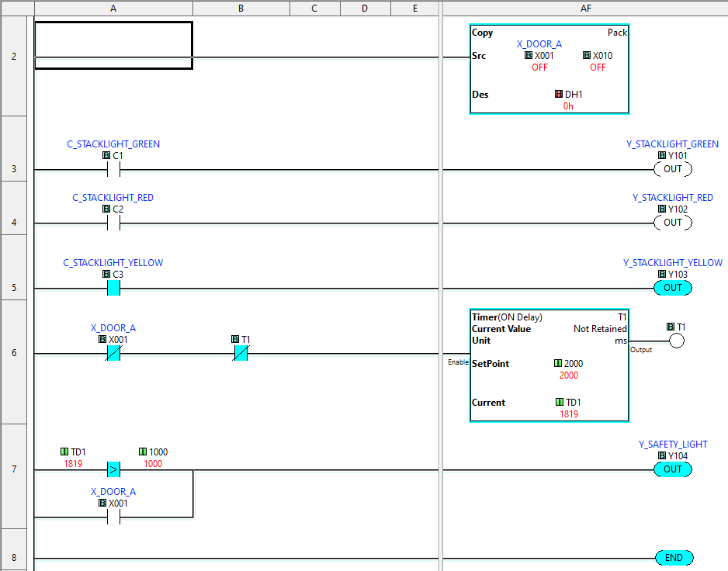This screenshot has height=571, width=728.
Task: Click the TD1 operand on rung 7 compare
Action: [x=74, y=452]
